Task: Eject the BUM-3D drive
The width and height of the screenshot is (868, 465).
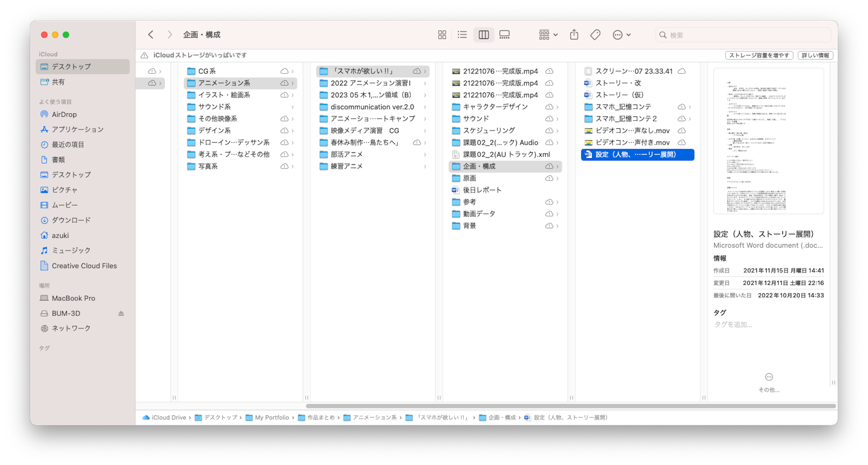Action: click(121, 313)
